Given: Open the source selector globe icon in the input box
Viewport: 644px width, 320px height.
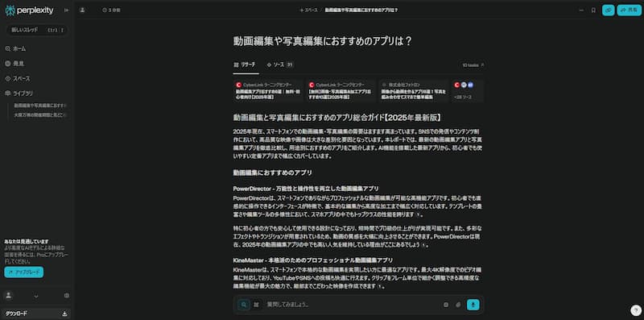Looking at the screenshot, I should click(446, 305).
